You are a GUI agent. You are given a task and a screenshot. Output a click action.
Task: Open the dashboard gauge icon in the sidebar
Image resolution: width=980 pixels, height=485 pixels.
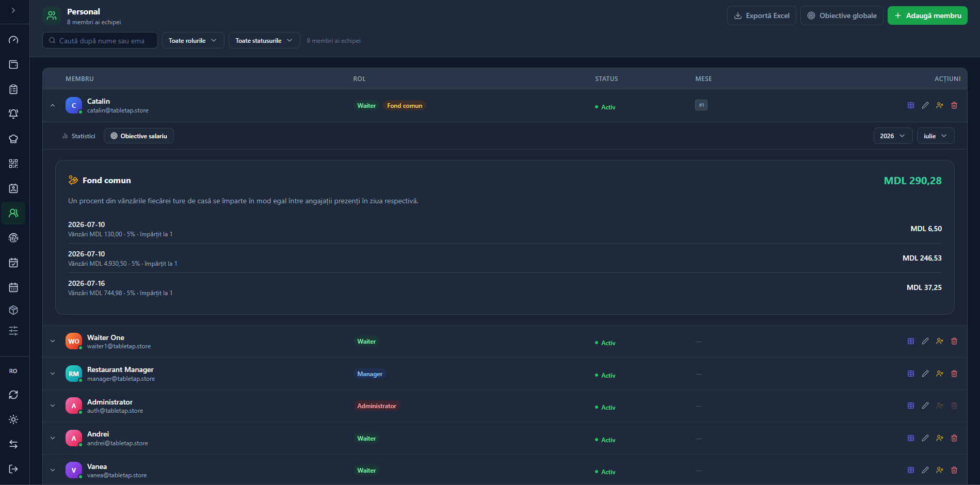coord(13,40)
